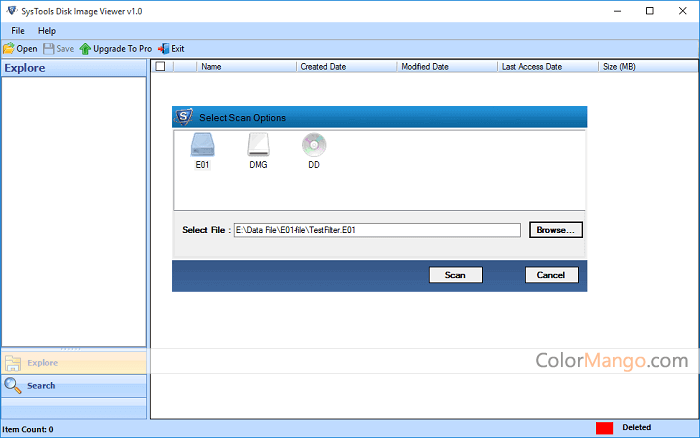Screen dimensions: 700x438
Task: Sort by Created Date column
Action: coord(346,67)
